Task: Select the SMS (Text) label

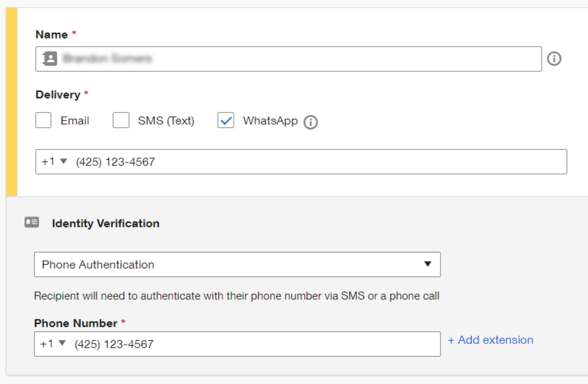Action: point(166,121)
